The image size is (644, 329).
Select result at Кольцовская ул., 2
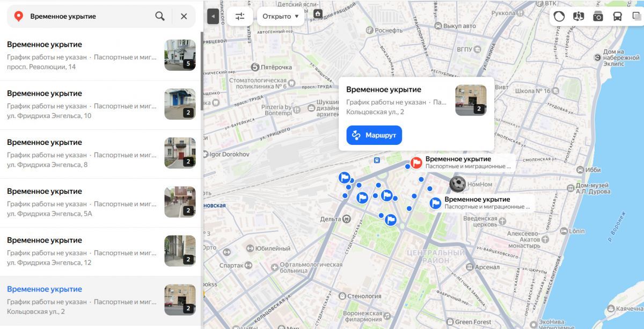[100, 301]
